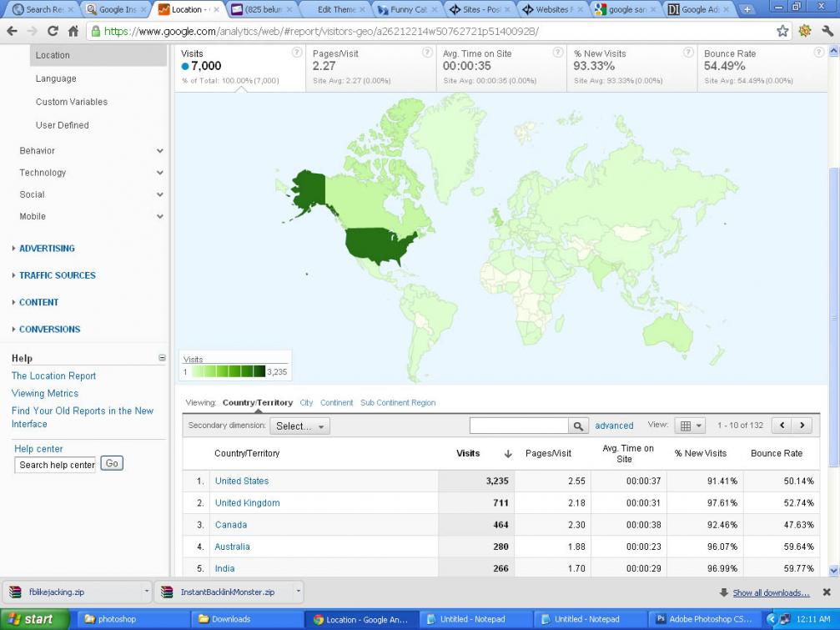840x630 pixels.
Task: Reload the page with the refresh icon
Action: coord(53,31)
